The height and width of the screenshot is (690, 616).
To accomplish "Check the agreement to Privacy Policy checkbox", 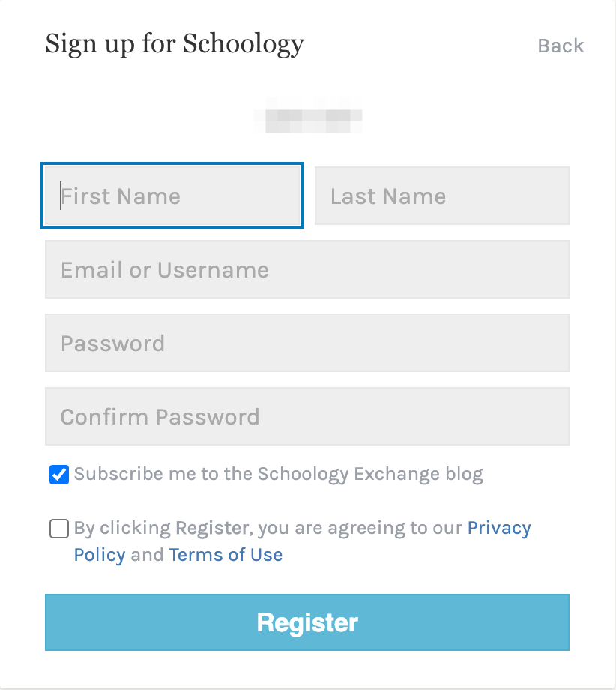I will (59, 529).
